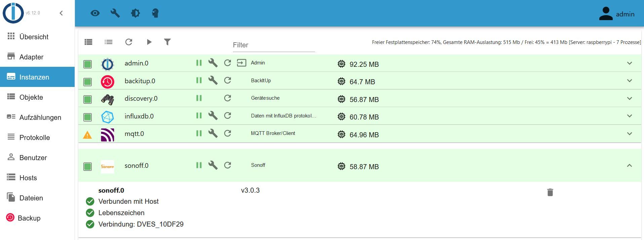Open Backup in sidebar
The width and height of the screenshot is (644, 240).
[x=37, y=218]
